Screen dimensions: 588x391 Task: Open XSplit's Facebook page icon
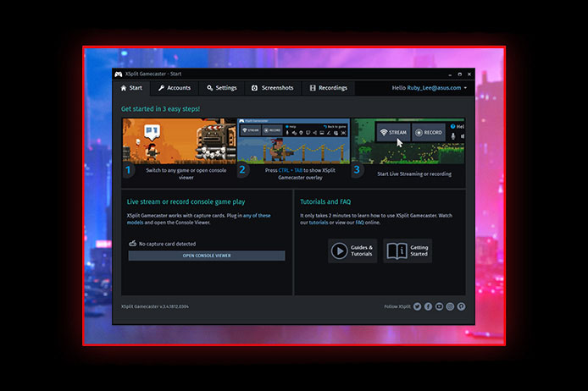(428, 306)
